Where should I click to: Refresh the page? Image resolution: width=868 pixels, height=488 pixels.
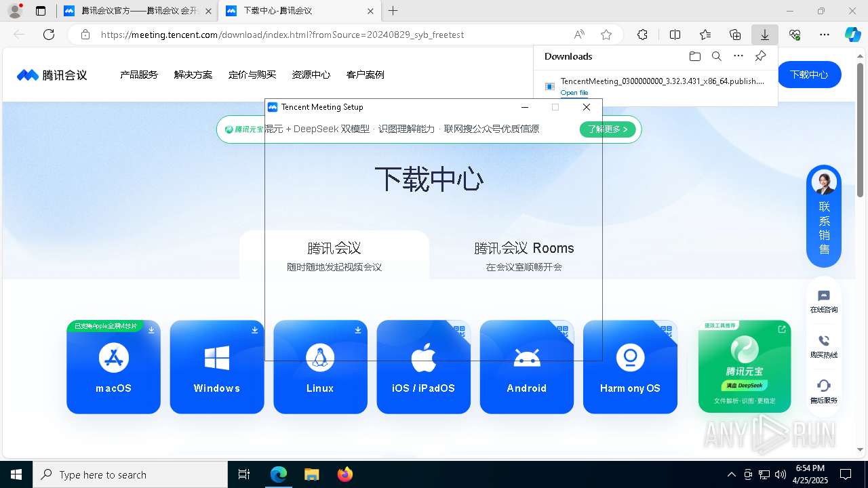(x=49, y=35)
